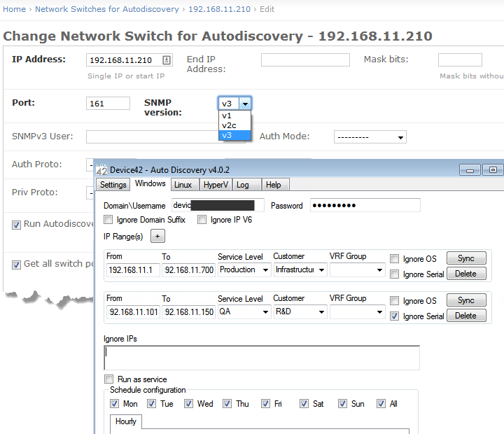Open VRF Group dropdown in second range
This screenshot has height=434, width=504.
click(x=358, y=311)
